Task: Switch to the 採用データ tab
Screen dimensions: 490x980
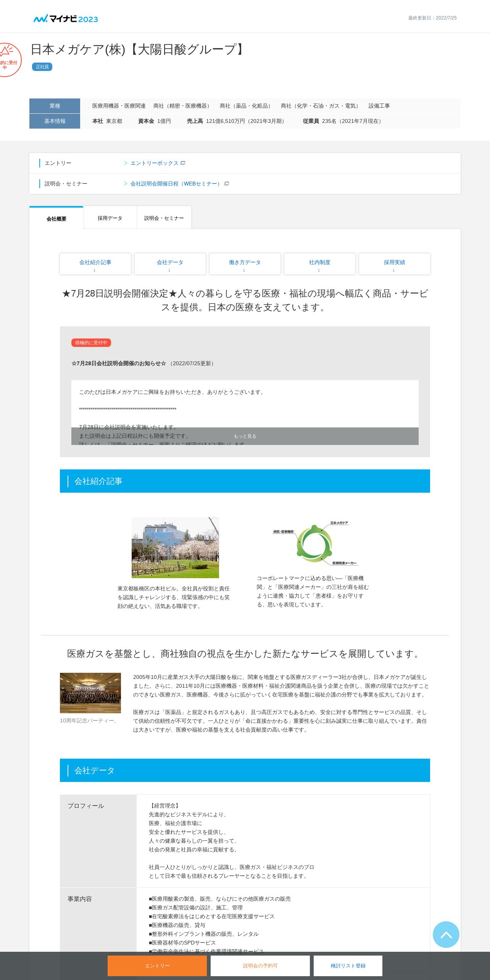Action: pos(110,218)
